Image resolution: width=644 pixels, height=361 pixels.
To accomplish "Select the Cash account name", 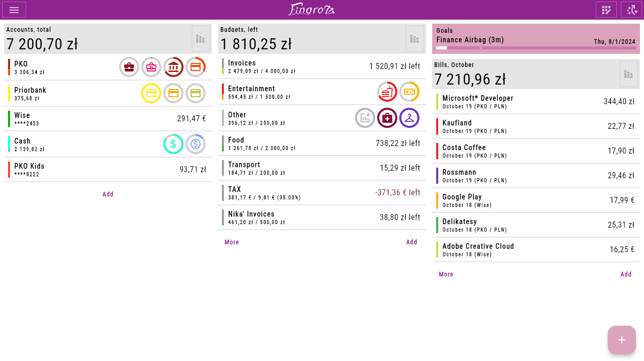I will pyautogui.click(x=22, y=141).
